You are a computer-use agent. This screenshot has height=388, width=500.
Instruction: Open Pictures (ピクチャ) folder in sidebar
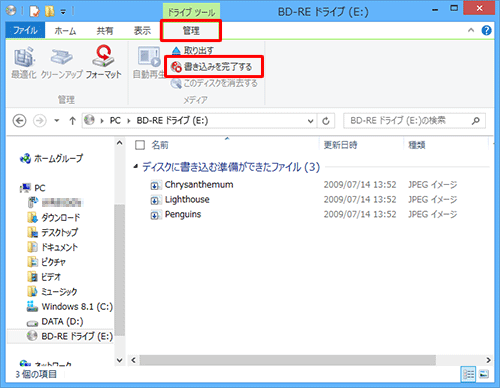[47, 262]
